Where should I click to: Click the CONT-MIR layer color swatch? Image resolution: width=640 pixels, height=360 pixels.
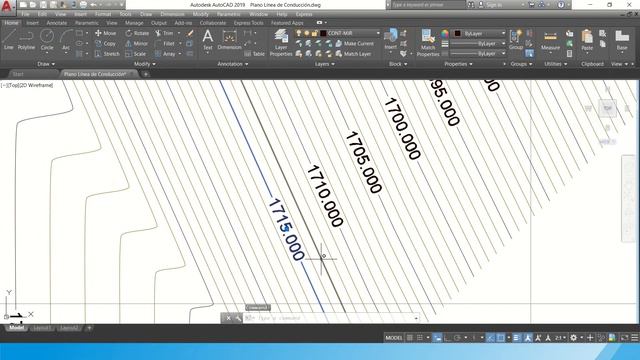click(x=323, y=33)
